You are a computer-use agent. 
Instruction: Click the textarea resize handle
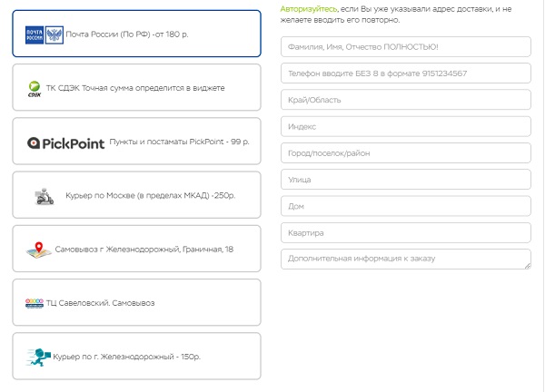pos(528,266)
